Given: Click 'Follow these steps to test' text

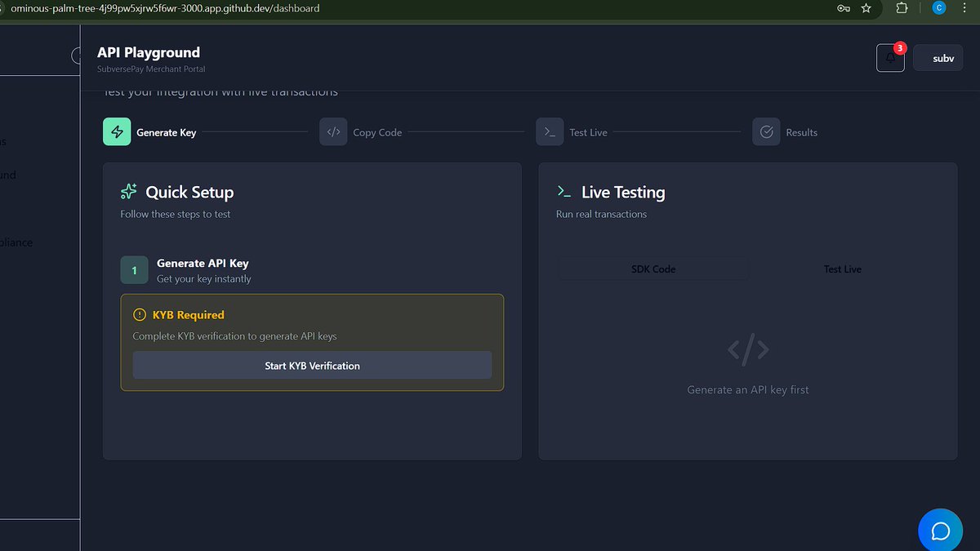Looking at the screenshot, I should coord(176,214).
